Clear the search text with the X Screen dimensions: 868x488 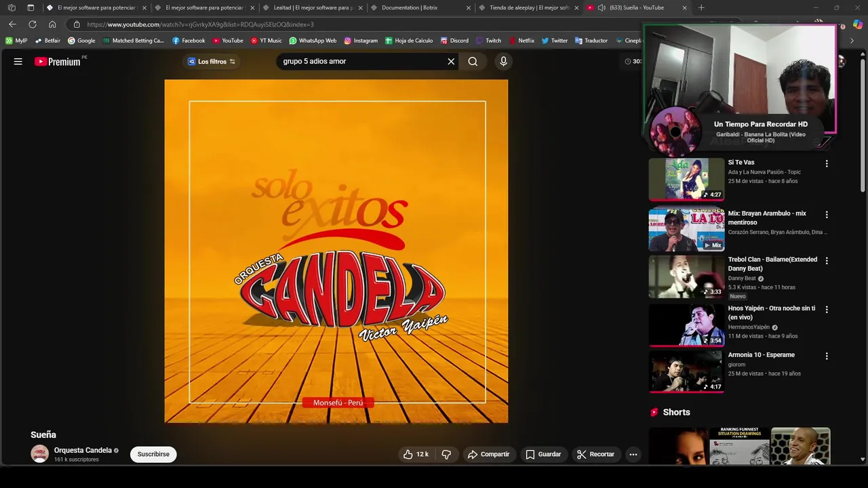click(451, 62)
